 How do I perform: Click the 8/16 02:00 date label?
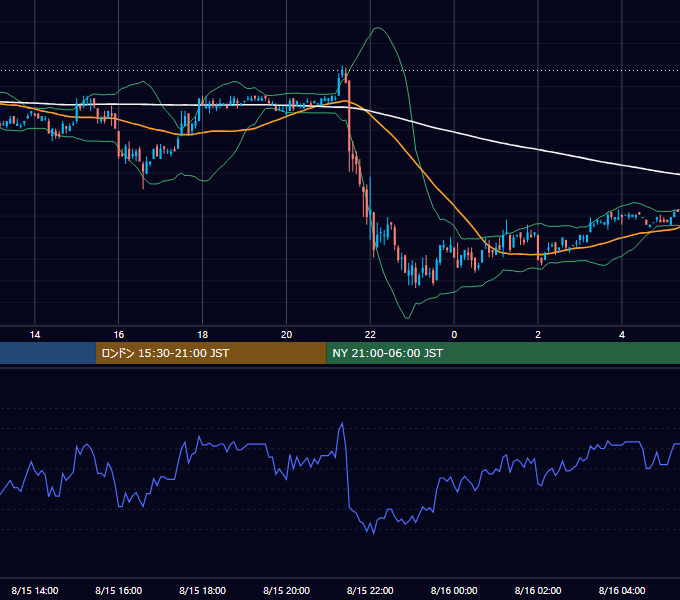538,590
